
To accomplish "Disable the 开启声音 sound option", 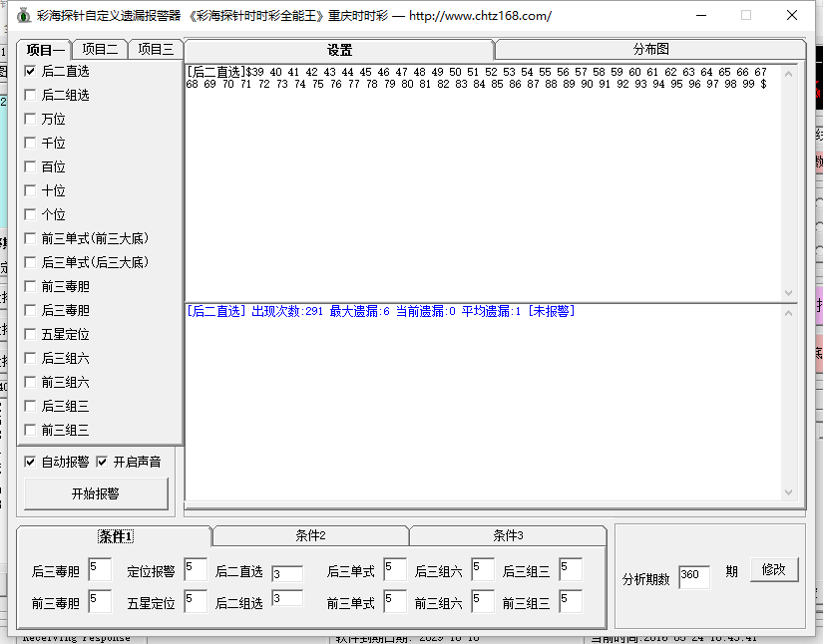I will click(102, 463).
